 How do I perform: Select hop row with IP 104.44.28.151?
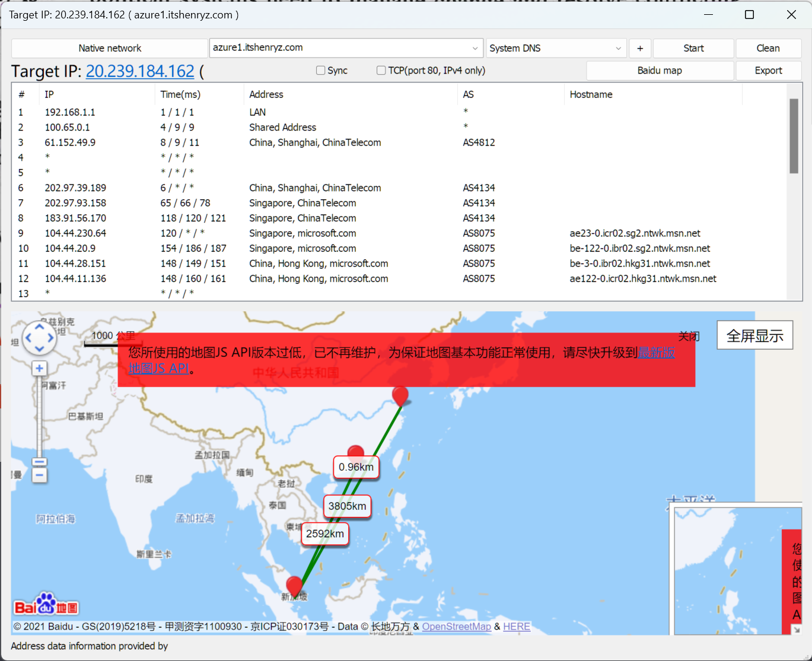pyautogui.click(x=399, y=263)
